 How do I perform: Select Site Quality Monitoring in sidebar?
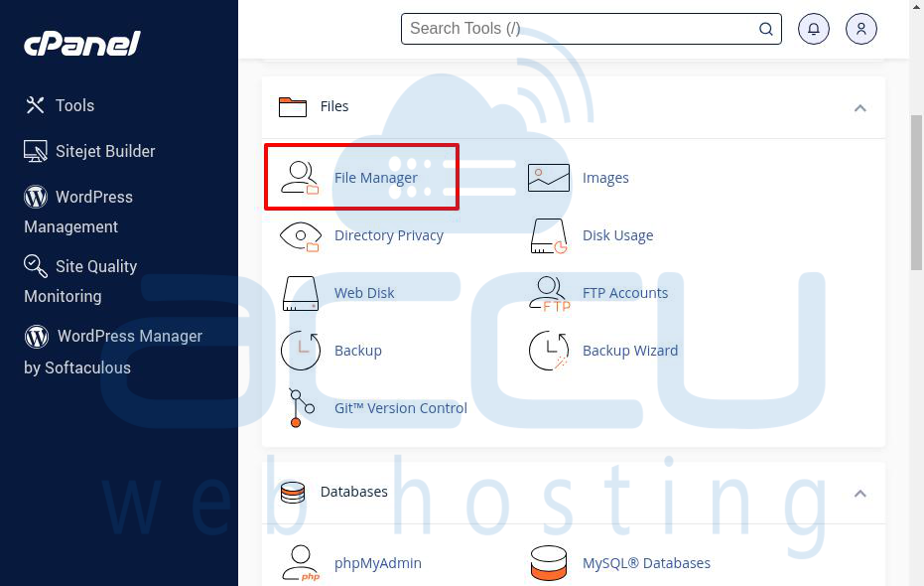click(x=80, y=281)
